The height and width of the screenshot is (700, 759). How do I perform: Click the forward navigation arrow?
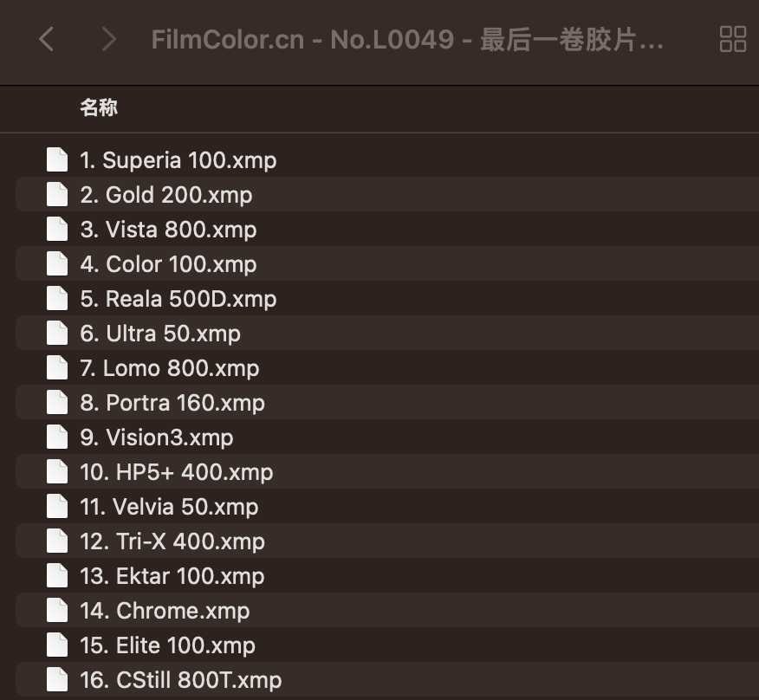108,39
